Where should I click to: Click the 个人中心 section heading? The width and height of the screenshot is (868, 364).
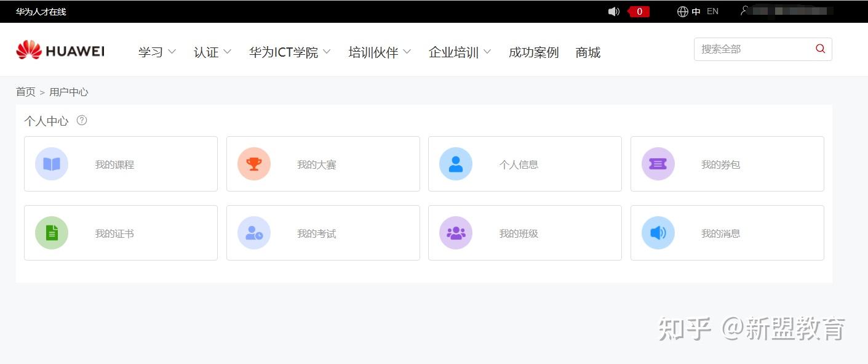pyautogui.click(x=46, y=121)
